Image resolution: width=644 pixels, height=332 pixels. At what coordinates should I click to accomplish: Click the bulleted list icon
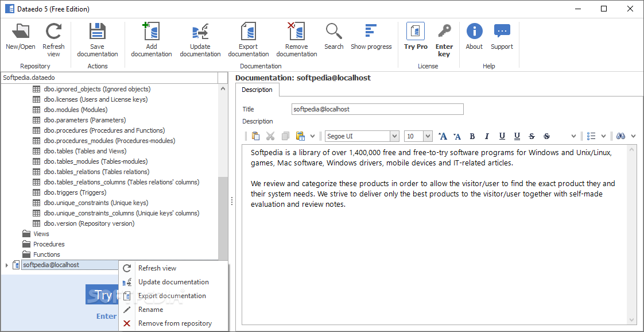pyautogui.click(x=591, y=136)
